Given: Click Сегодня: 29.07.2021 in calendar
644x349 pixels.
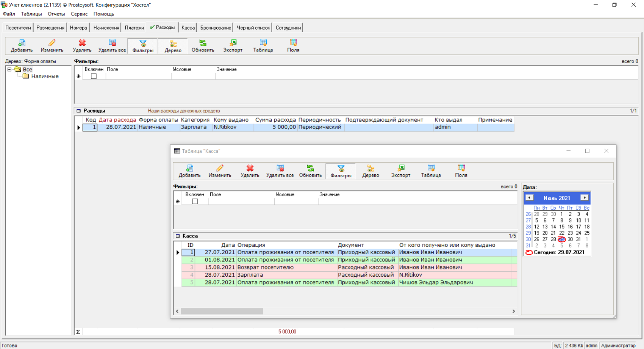Looking at the screenshot, I should point(558,252).
